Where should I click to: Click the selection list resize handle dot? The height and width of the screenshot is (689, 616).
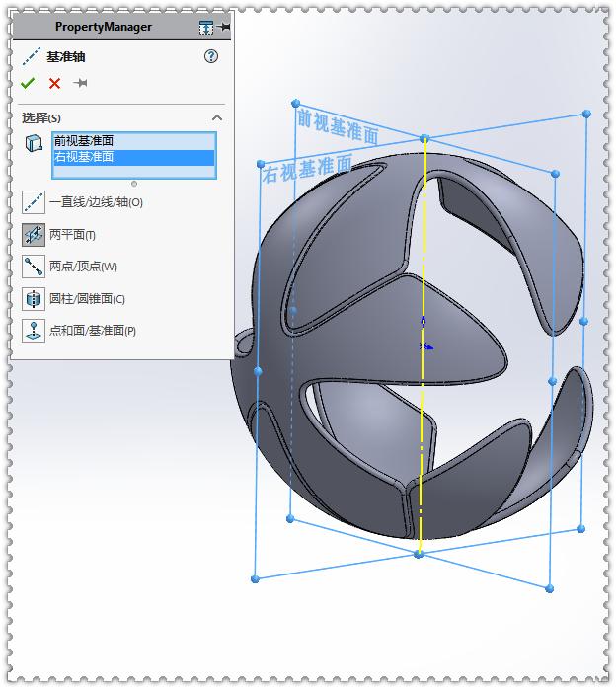pyautogui.click(x=134, y=184)
